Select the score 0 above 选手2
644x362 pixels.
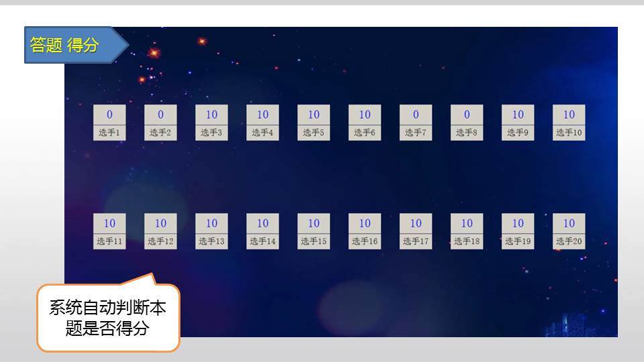click(160, 115)
